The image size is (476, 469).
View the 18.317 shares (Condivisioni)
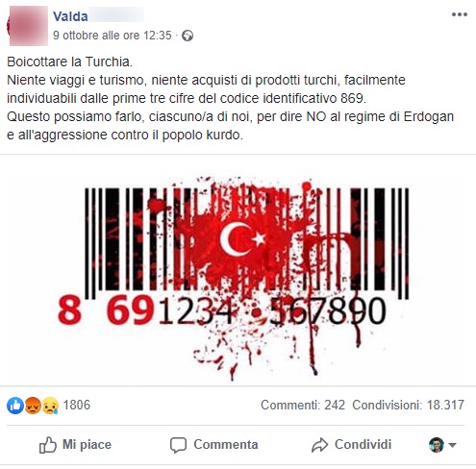[409, 405]
